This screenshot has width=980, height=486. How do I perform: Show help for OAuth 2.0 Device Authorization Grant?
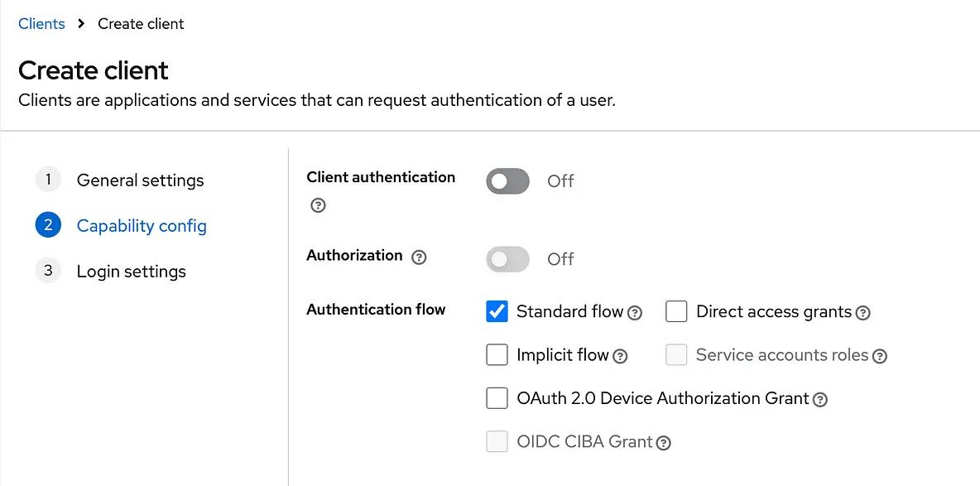coord(820,400)
